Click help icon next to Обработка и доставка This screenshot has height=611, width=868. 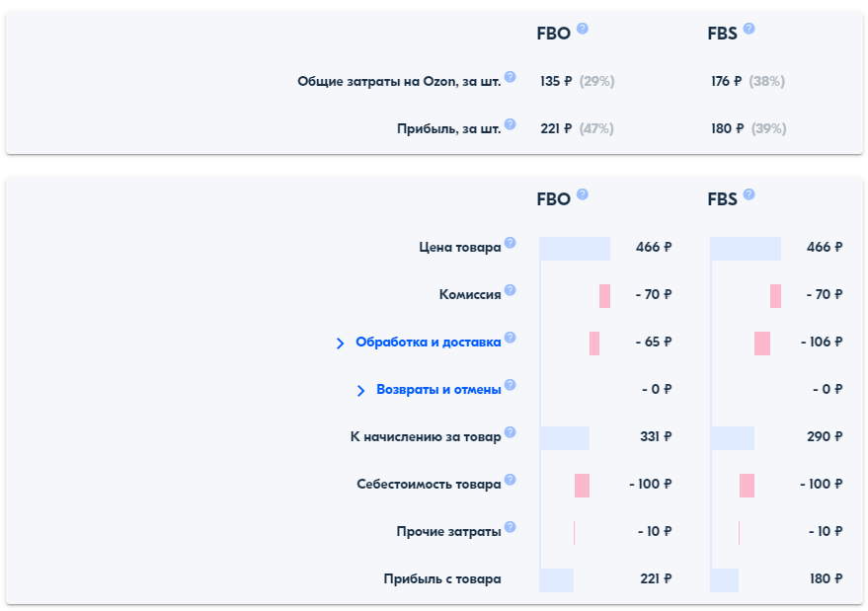coord(511,338)
